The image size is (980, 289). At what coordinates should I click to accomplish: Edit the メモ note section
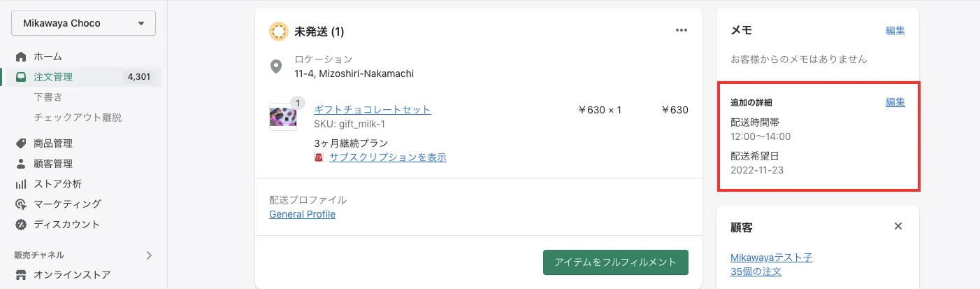pos(895,30)
